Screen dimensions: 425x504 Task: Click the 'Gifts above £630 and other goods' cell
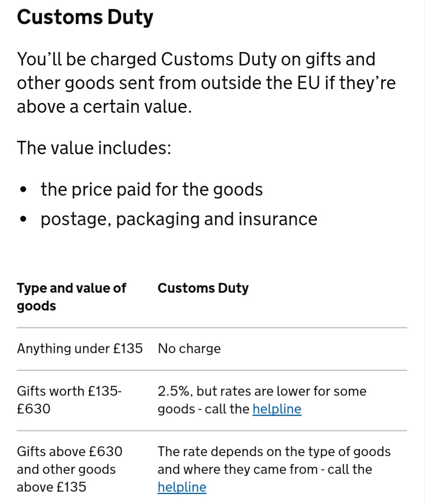(x=70, y=460)
